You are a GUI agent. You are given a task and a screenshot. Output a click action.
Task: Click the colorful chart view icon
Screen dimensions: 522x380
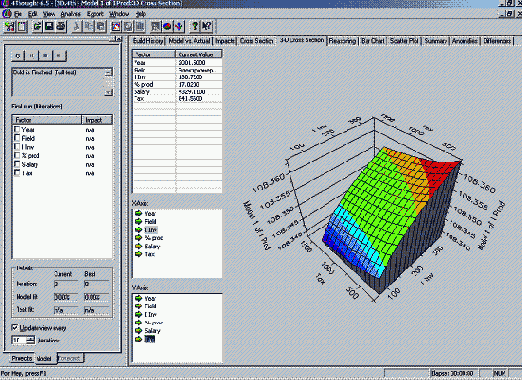[116, 27]
